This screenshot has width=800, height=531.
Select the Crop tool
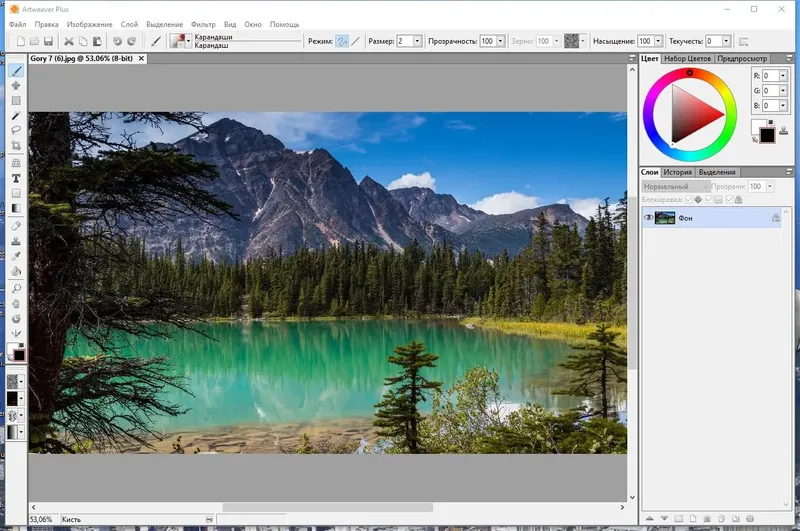16,146
